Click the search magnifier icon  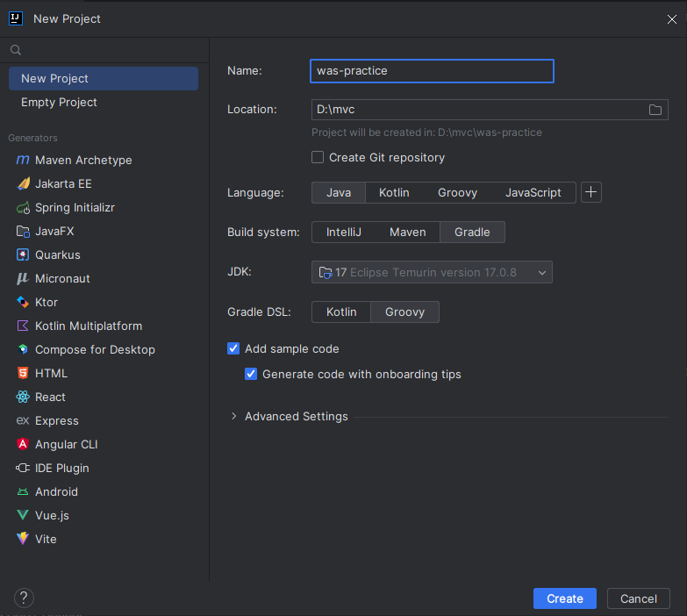point(16,50)
